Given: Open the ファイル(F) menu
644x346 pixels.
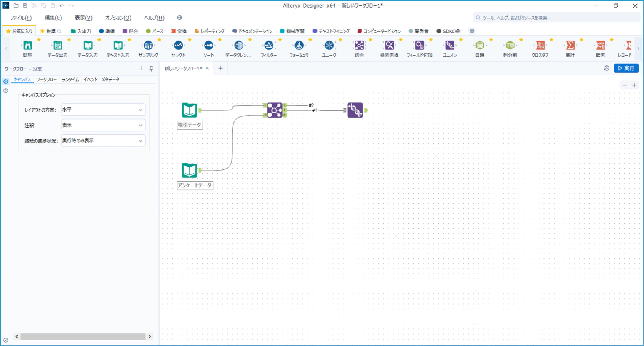Looking at the screenshot, I should tap(21, 18).
